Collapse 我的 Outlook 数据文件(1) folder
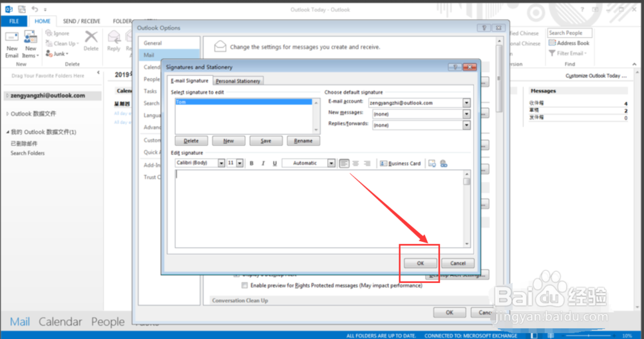The image size is (644, 339). coord(7,132)
